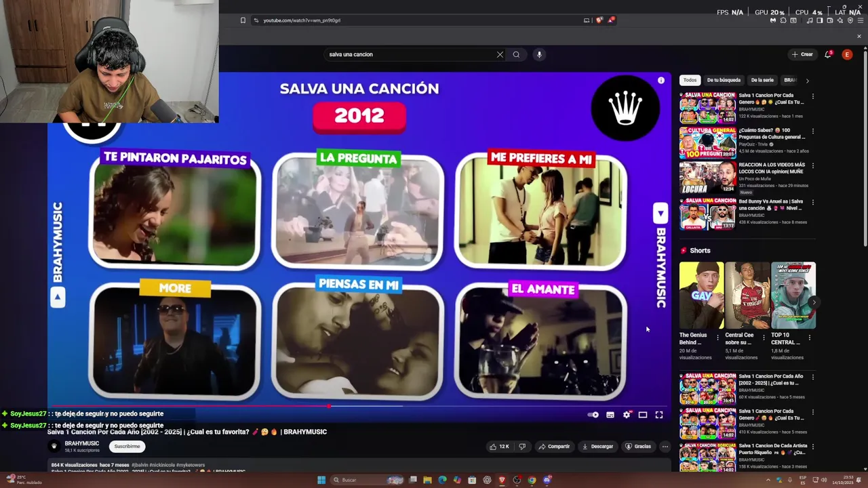Image resolution: width=868 pixels, height=488 pixels.
Task: Open File Explorer from taskbar
Action: coord(427,480)
